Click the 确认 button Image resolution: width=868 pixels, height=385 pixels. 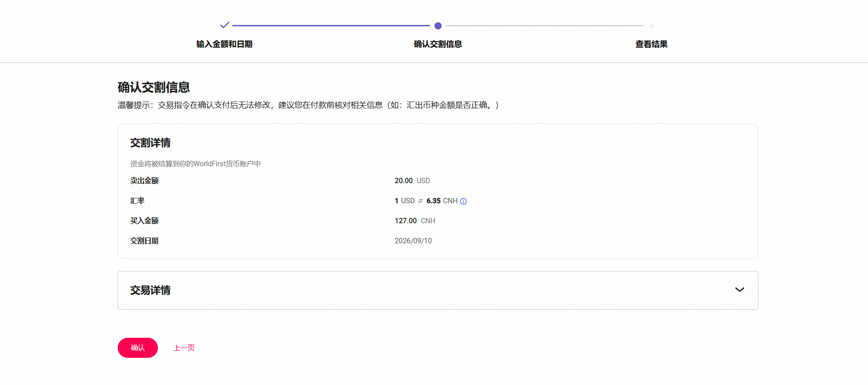coord(138,348)
